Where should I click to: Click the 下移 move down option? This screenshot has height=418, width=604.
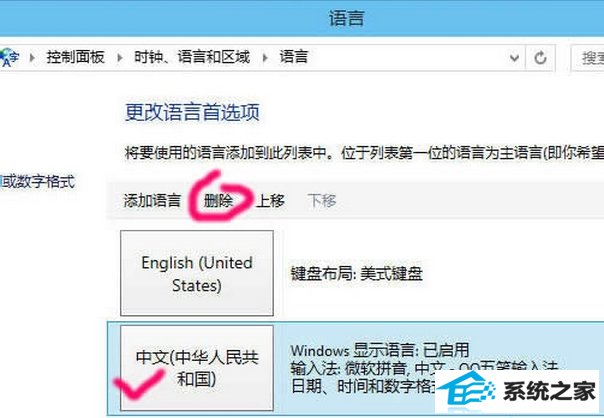pyautogui.click(x=322, y=201)
